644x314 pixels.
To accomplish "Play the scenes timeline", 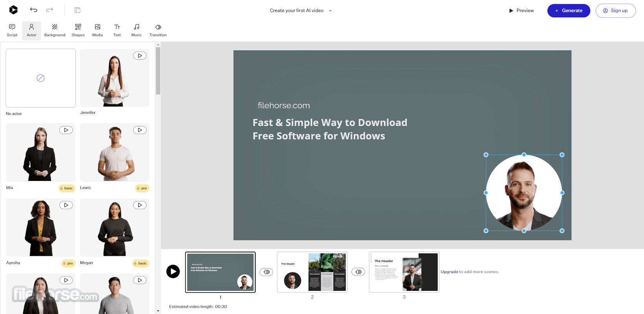I will point(173,271).
